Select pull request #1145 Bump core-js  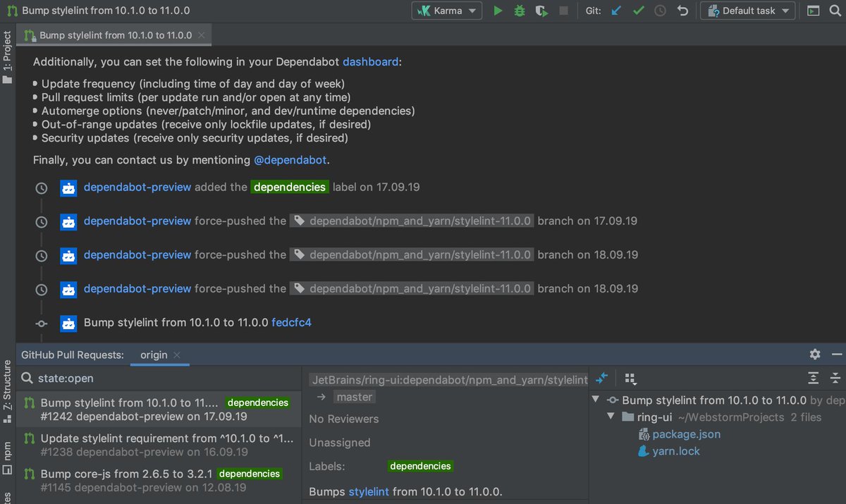point(159,480)
